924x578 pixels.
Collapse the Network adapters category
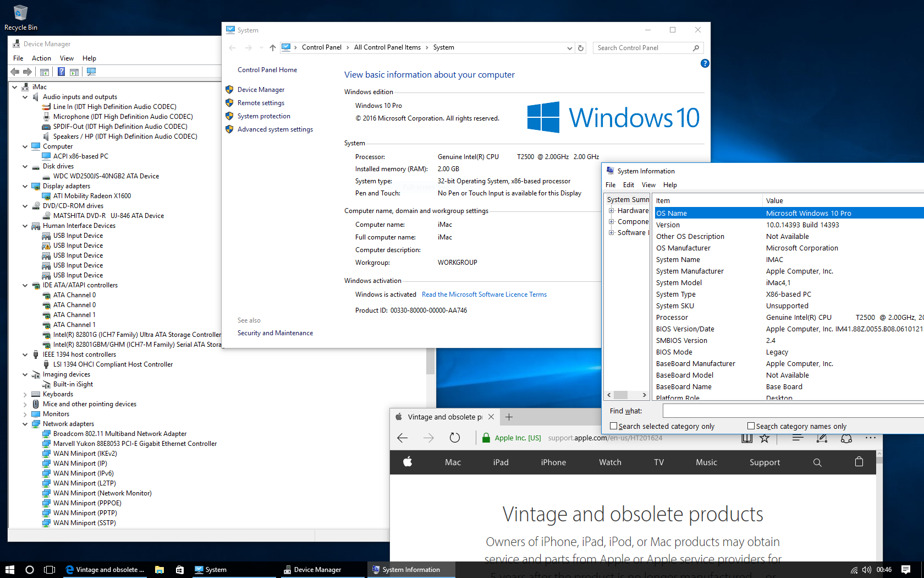pyautogui.click(x=25, y=424)
